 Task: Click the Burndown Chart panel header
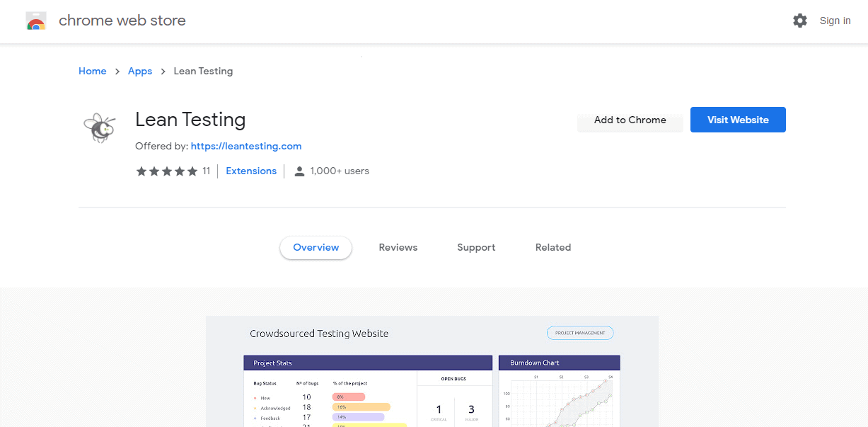pyautogui.click(x=560, y=363)
